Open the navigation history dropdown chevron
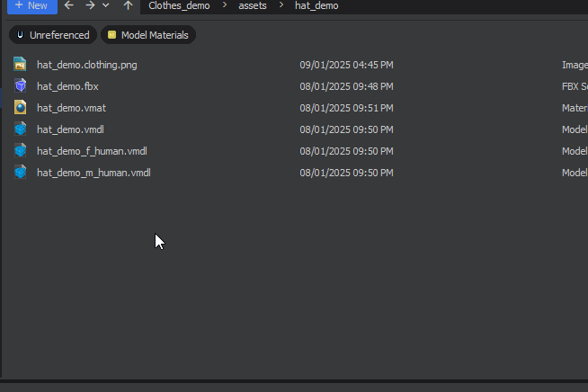 [x=106, y=5]
